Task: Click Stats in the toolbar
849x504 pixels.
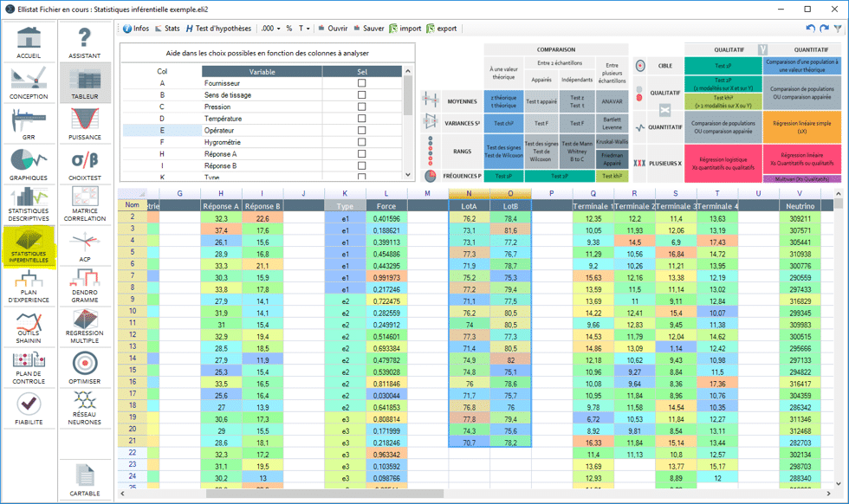Action: (x=167, y=29)
